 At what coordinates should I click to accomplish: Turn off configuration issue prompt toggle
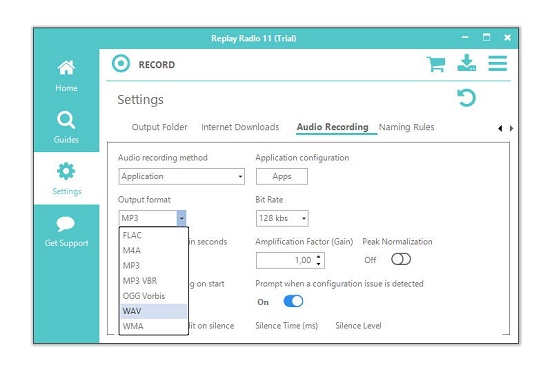click(293, 301)
